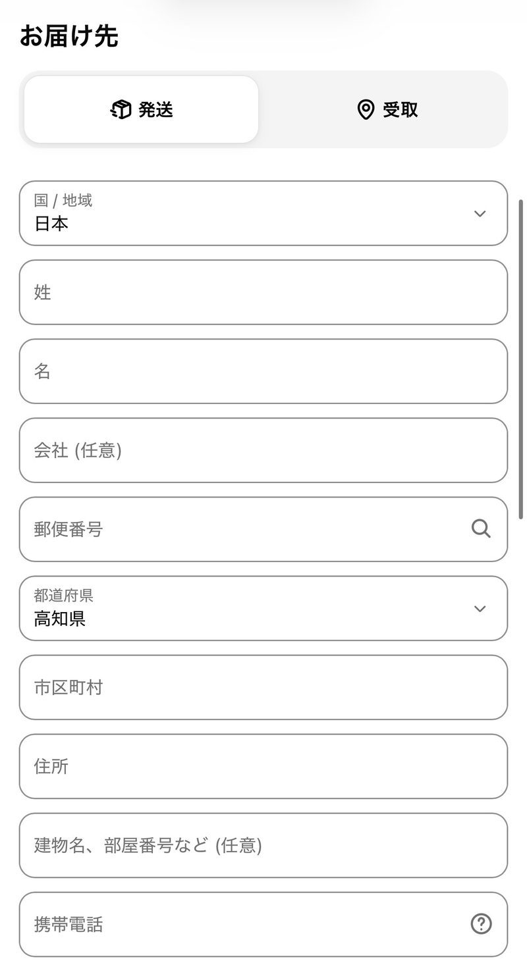Click into the 会社 (任意) field

point(263,450)
